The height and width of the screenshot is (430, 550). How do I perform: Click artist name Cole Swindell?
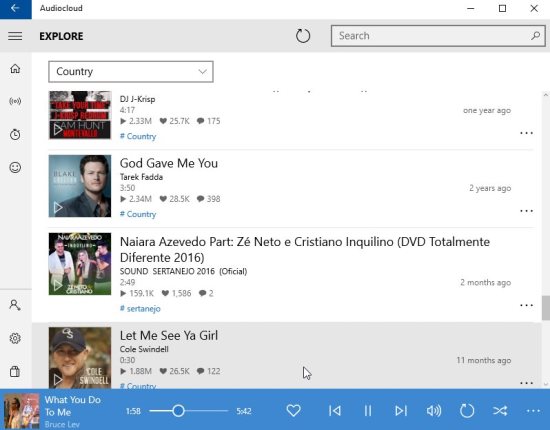144,349
